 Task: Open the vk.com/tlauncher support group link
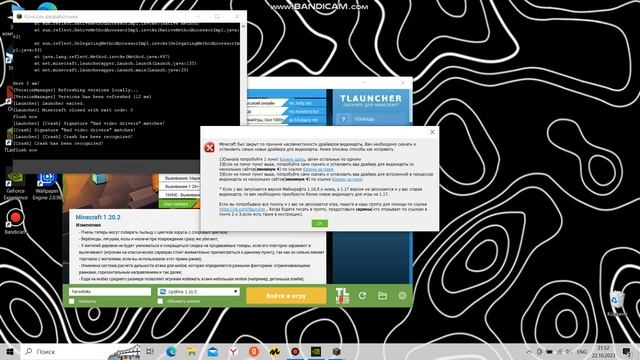click(x=242, y=209)
